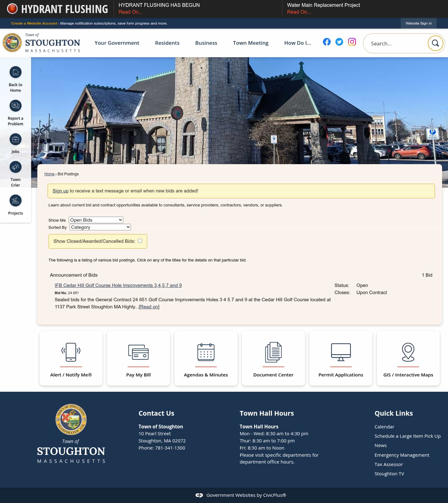
Task: Click the CivicPlus logo in footer
Action: point(199,495)
